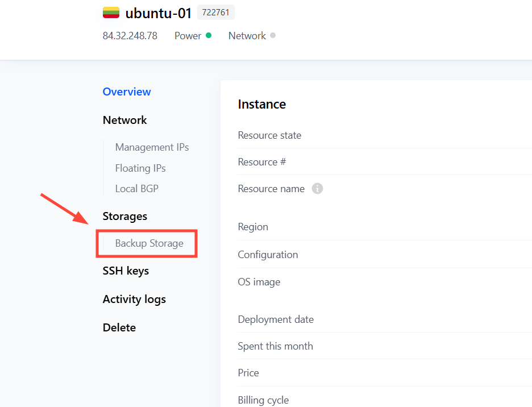Open the Floating IPs page
This screenshot has height=407, width=532.
[x=140, y=168]
